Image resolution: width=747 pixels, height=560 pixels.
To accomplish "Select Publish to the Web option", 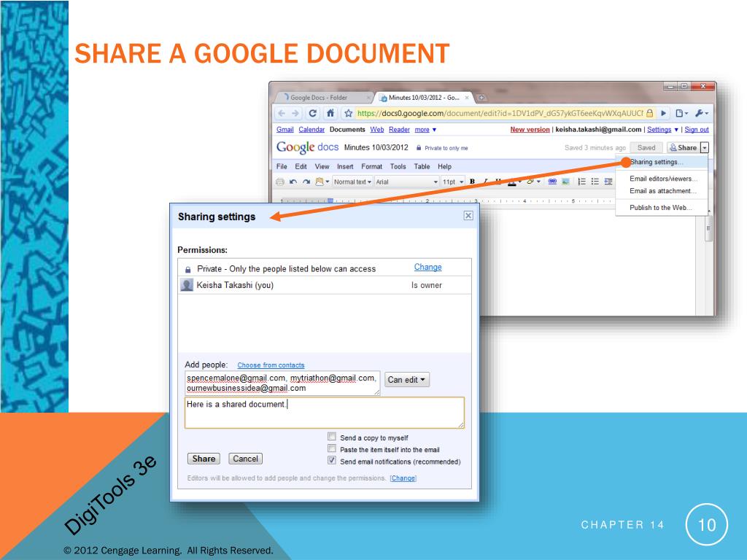I will [x=661, y=208].
